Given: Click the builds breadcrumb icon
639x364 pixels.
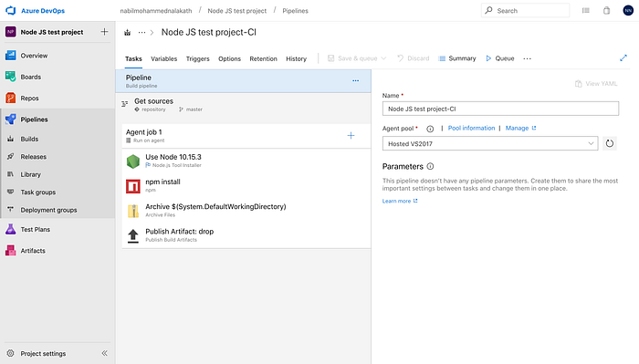Looking at the screenshot, I should [128, 33].
